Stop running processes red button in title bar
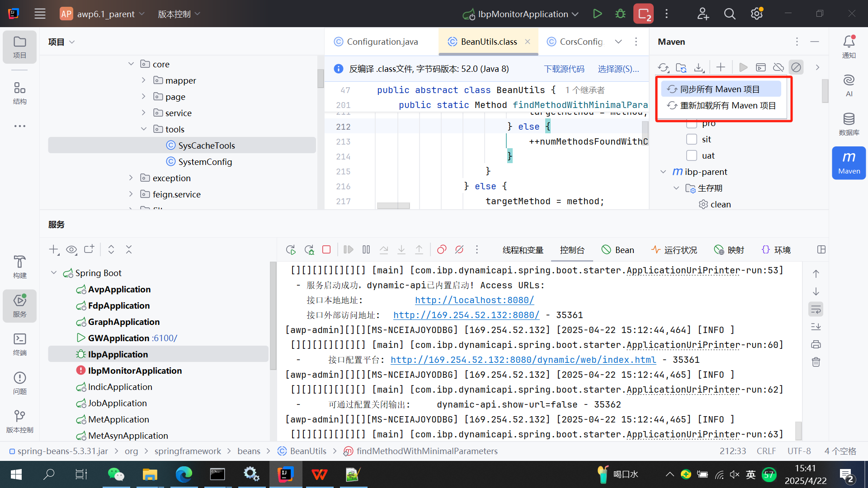Image resolution: width=868 pixels, height=488 pixels. tap(643, 14)
